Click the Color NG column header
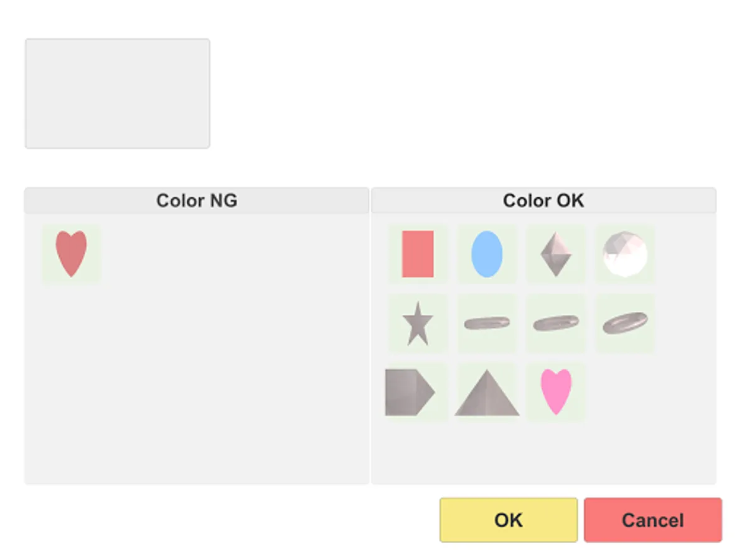Screen dimensions: 747x560 197,200
